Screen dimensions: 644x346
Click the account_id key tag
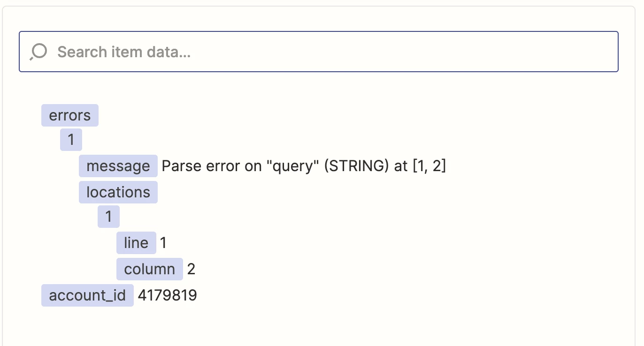tap(87, 295)
